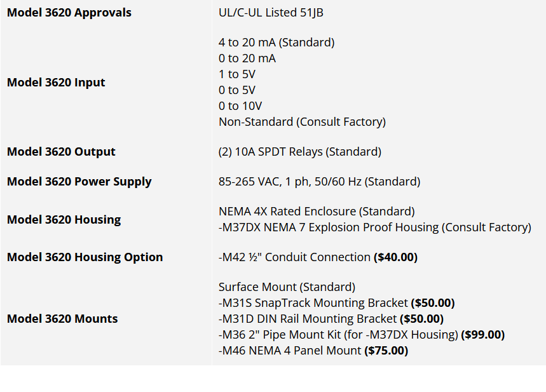The width and height of the screenshot is (546, 392).
Task: Click the Model 3620 Power Supply label
Action: 79,182
